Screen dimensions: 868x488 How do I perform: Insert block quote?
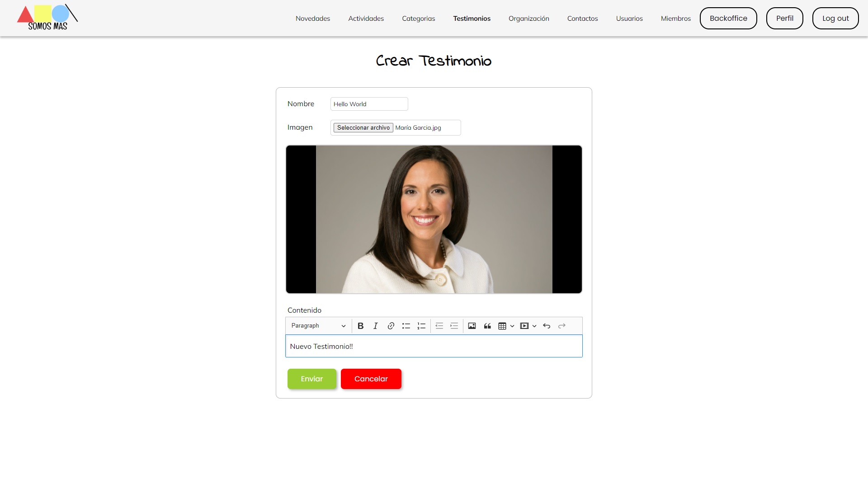point(487,326)
